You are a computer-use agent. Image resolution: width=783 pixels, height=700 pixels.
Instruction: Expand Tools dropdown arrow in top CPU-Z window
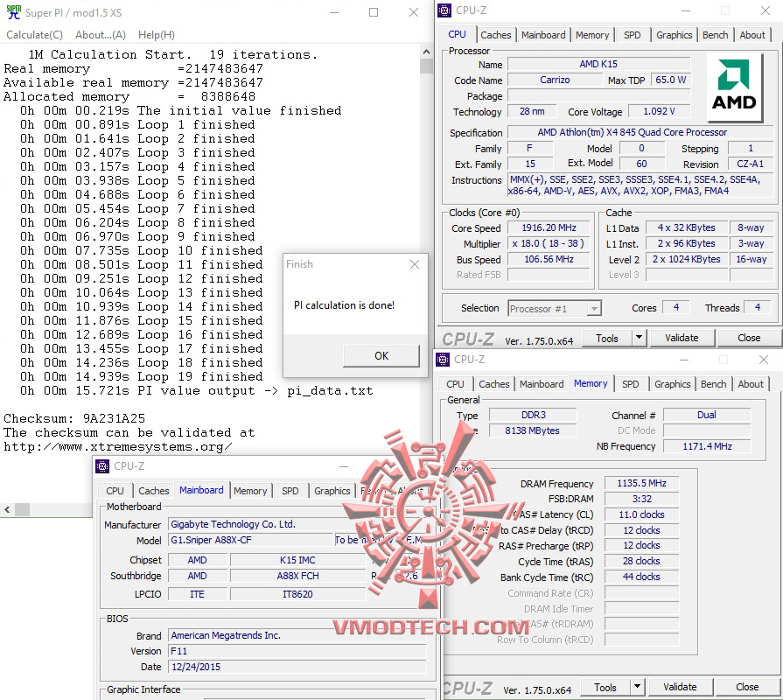coord(640,339)
